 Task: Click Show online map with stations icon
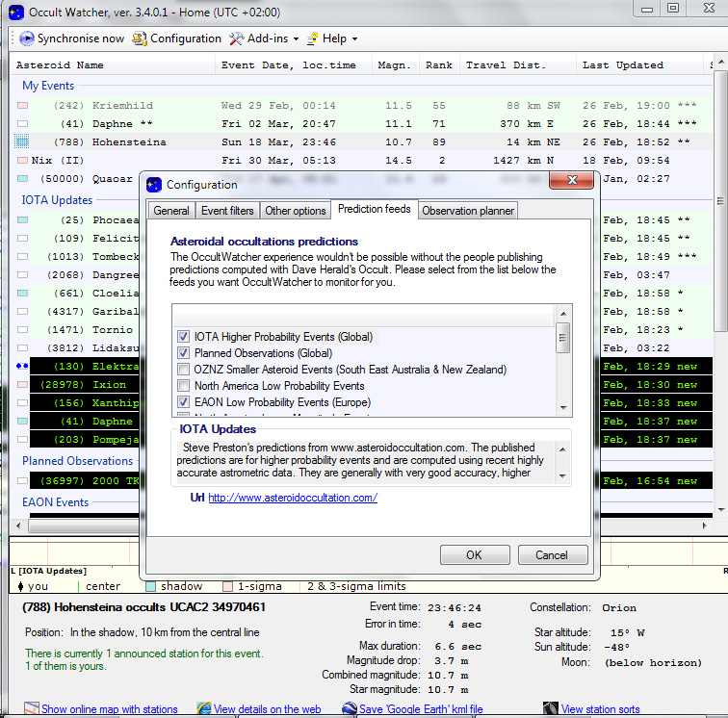tap(32, 708)
